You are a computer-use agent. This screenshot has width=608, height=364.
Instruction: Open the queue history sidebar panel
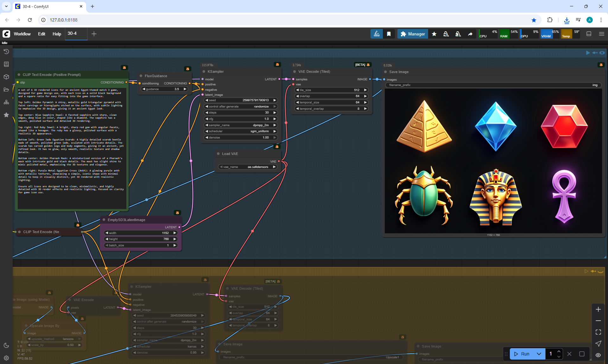pos(6,52)
